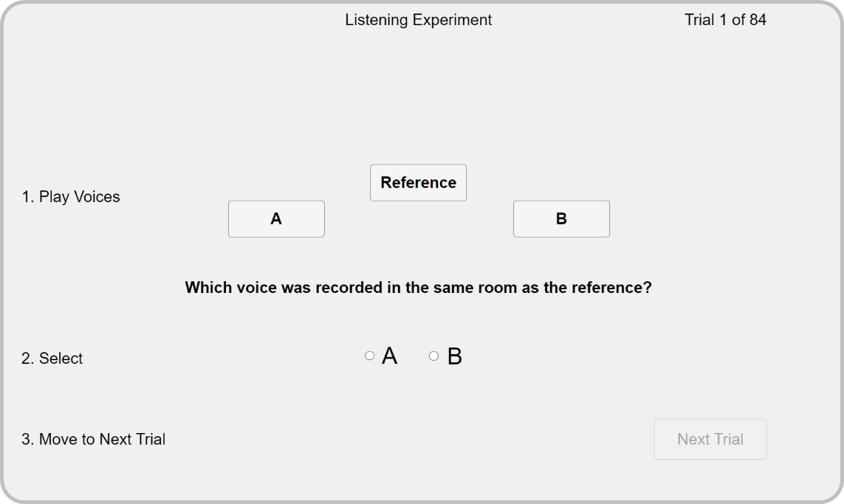
Task: Click the large B answer label
Action: click(x=455, y=356)
